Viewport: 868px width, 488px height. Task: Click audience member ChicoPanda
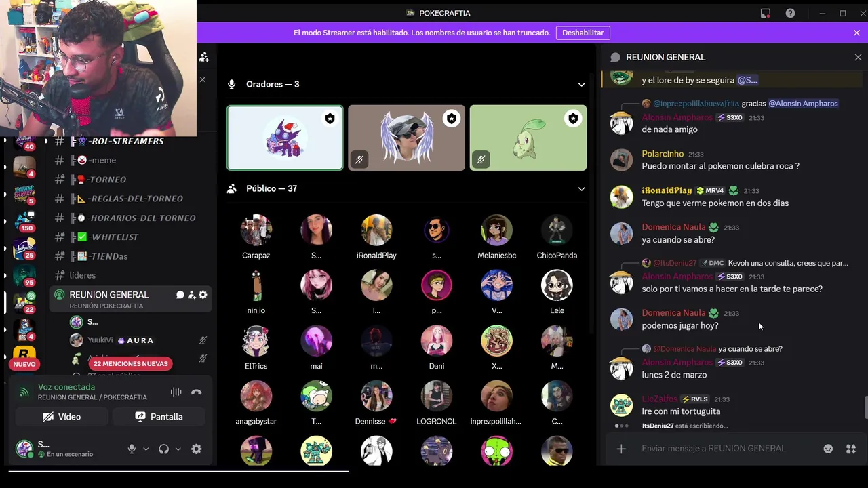point(557,237)
